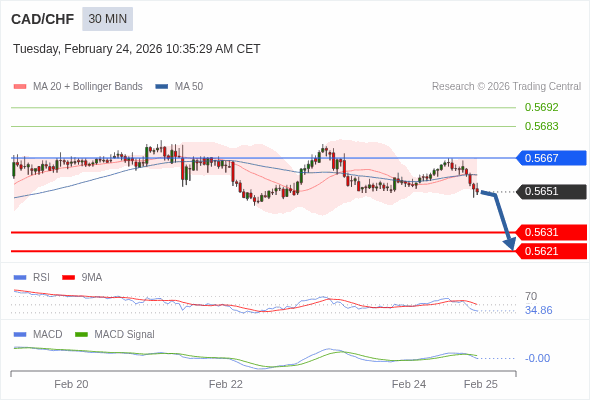
Task: Click MACD value -0.00
Action: 537,358
